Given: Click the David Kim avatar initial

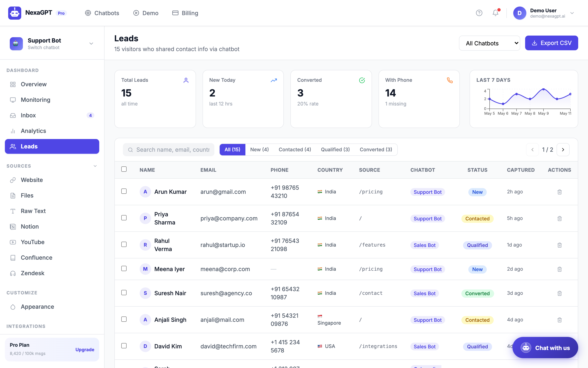Looking at the screenshot, I should click(x=145, y=346).
